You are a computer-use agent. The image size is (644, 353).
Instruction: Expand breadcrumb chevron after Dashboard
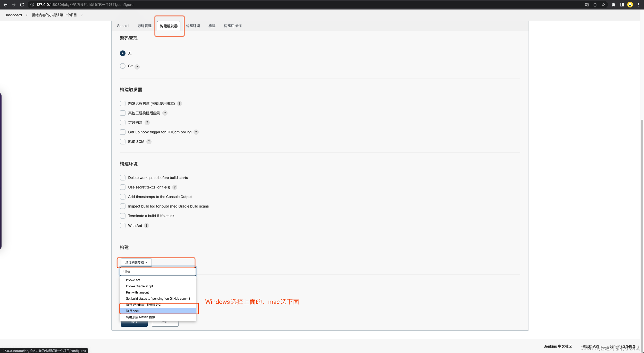click(27, 15)
